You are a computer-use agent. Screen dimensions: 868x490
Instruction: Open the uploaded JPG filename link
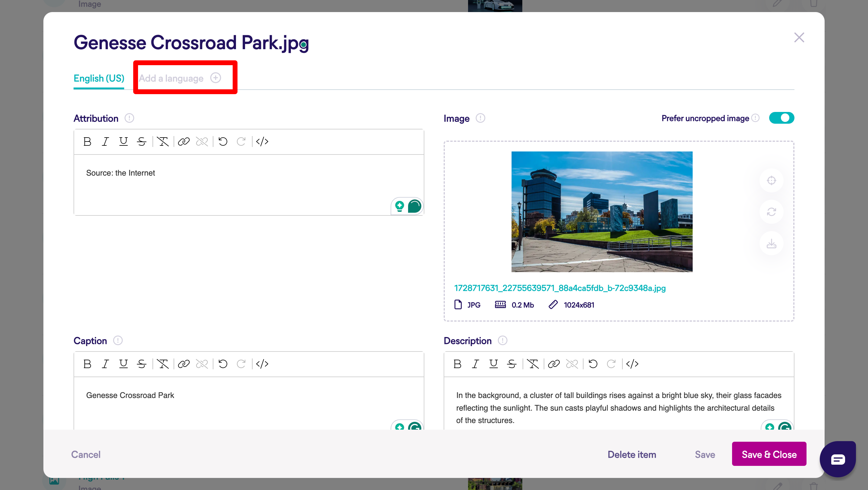[x=560, y=288]
